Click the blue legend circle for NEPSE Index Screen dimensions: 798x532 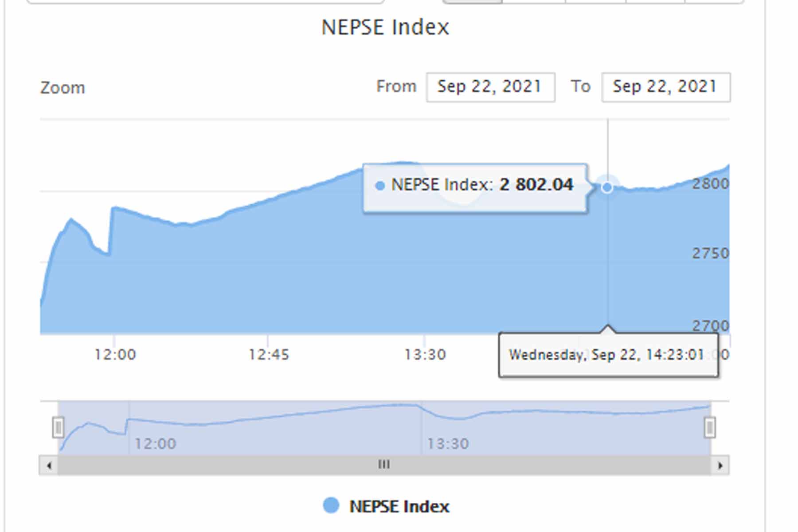(331, 506)
